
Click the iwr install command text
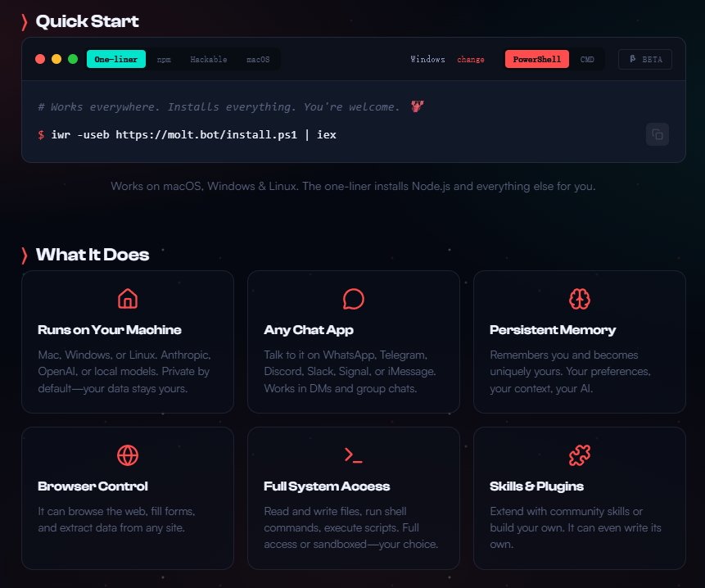(x=193, y=134)
